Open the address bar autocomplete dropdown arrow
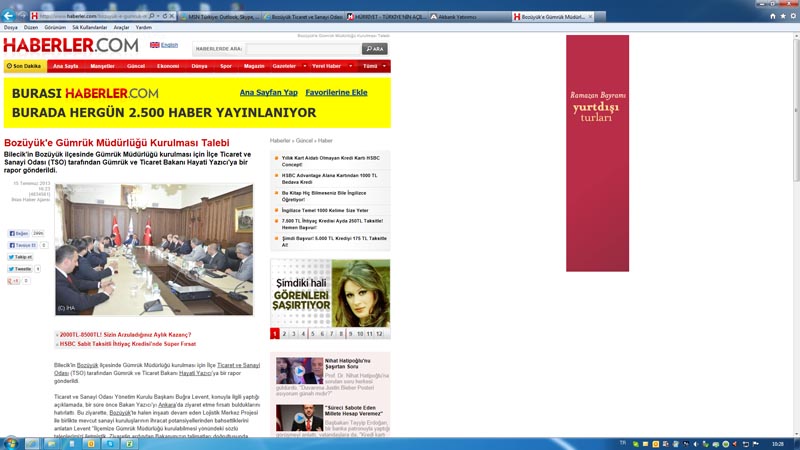Viewport: 800px width, 450px height. point(158,16)
